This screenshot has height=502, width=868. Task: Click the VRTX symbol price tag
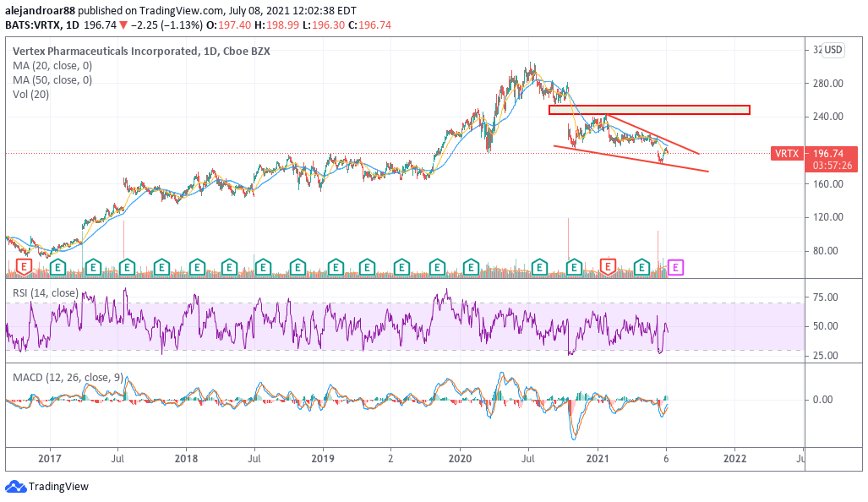click(x=787, y=153)
